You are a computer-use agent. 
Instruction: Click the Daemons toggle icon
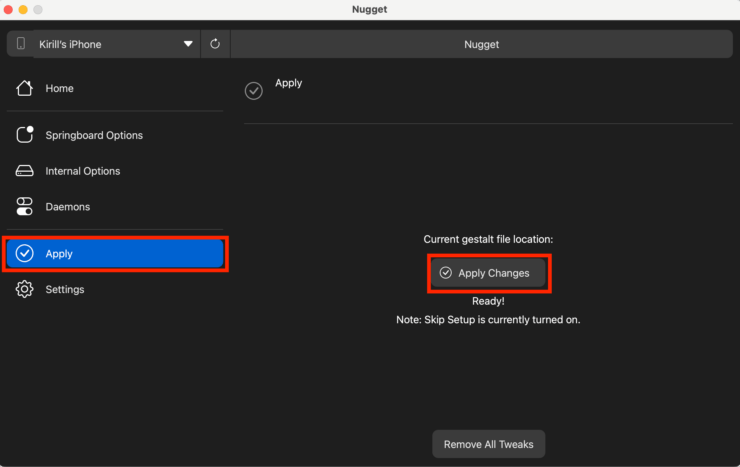click(25, 207)
